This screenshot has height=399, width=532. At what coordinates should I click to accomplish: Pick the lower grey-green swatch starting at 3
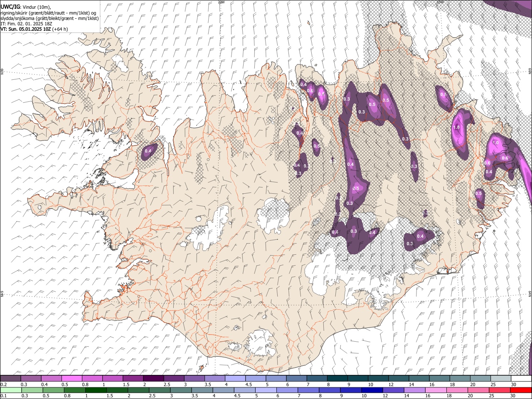pos(181,390)
